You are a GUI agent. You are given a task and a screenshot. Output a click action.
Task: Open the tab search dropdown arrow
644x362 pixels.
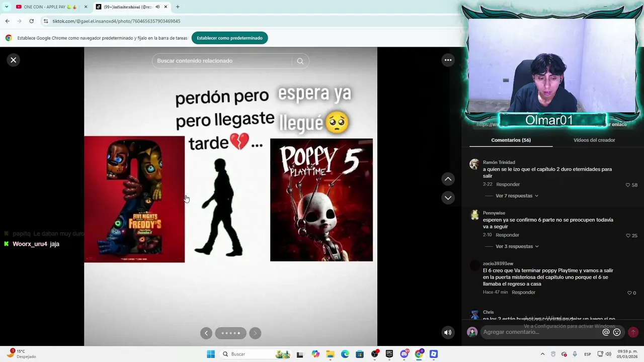6,7
